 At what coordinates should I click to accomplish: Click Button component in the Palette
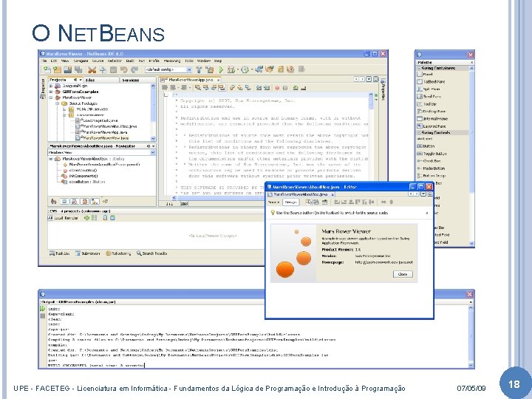(426, 146)
